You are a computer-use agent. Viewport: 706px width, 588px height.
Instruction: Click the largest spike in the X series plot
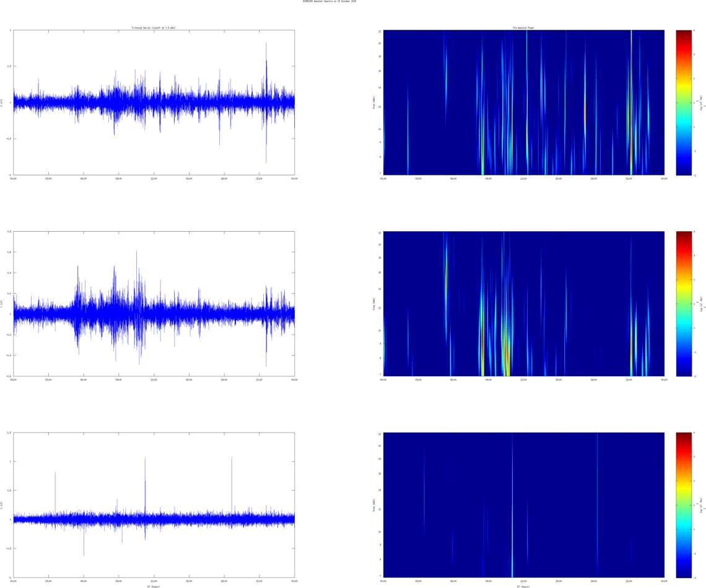[x=266, y=102]
